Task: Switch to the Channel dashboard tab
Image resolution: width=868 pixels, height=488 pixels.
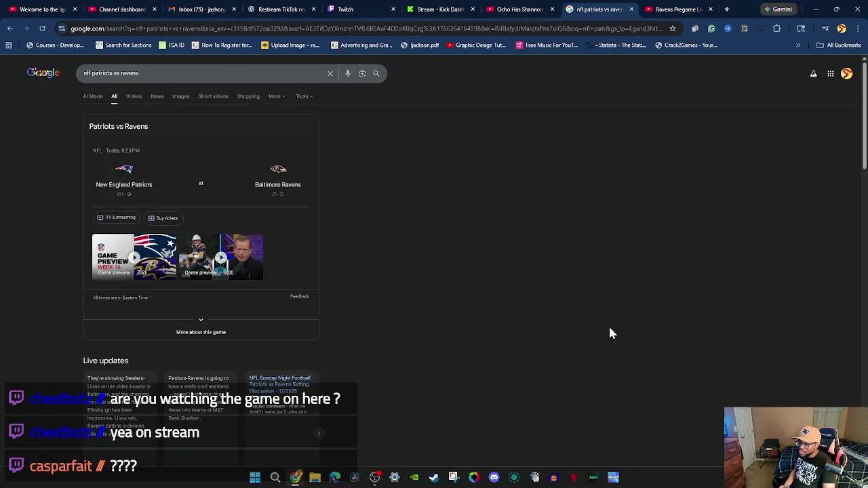Action: pos(121,9)
